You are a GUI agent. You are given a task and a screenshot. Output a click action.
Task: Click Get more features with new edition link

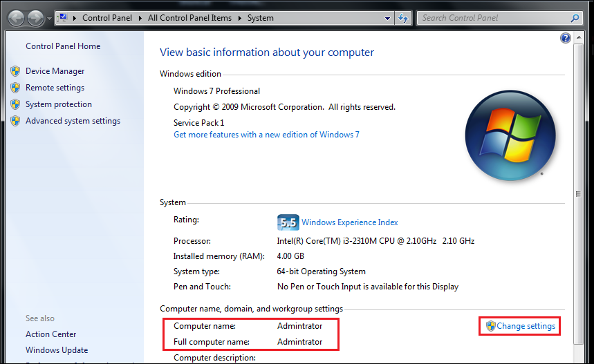tap(266, 135)
